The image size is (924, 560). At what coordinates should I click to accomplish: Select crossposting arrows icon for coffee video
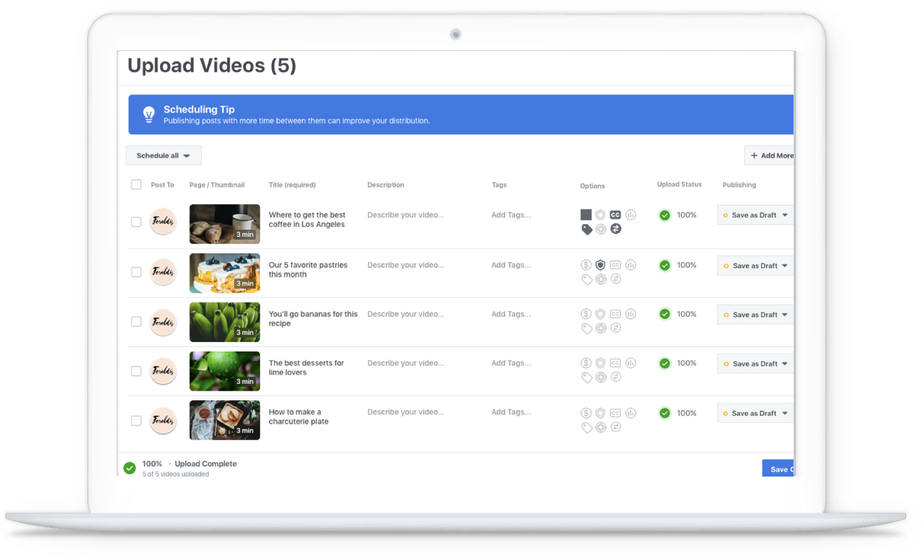[616, 229]
